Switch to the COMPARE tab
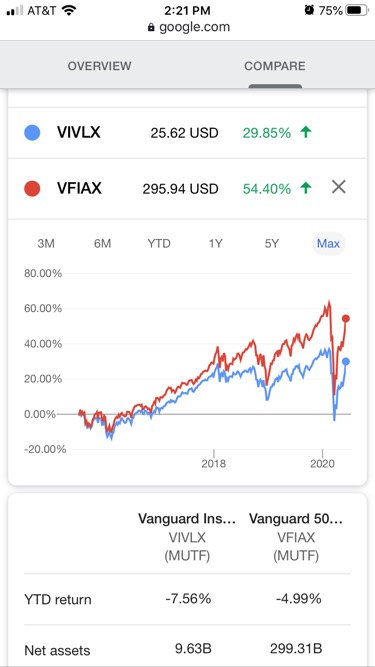Viewport: 375px width, 667px height. 275,66
